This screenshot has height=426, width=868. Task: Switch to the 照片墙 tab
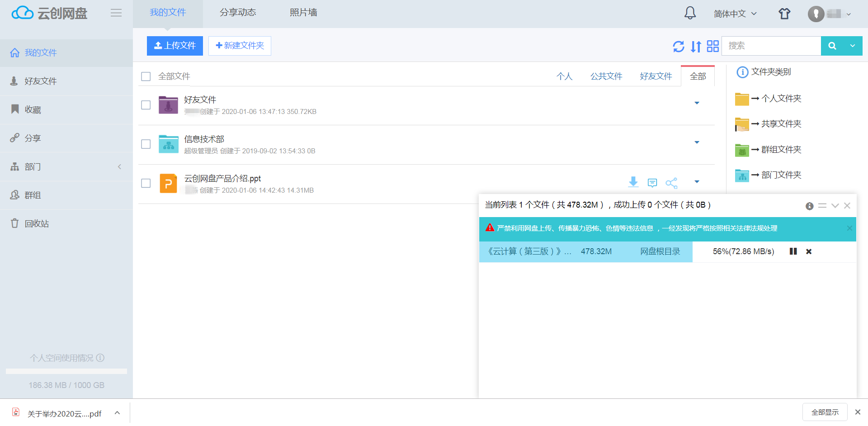[x=303, y=13]
